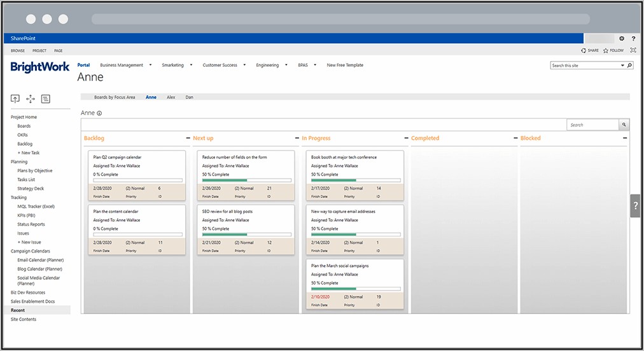Collapse the Next up column
The height and width of the screenshot is (351, 644).
(297, 138)
